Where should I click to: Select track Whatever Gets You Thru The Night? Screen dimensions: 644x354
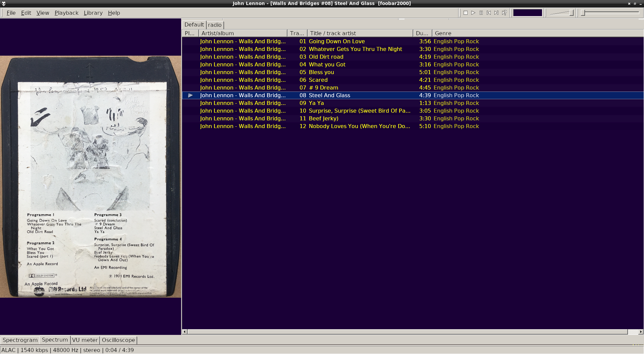413,49
